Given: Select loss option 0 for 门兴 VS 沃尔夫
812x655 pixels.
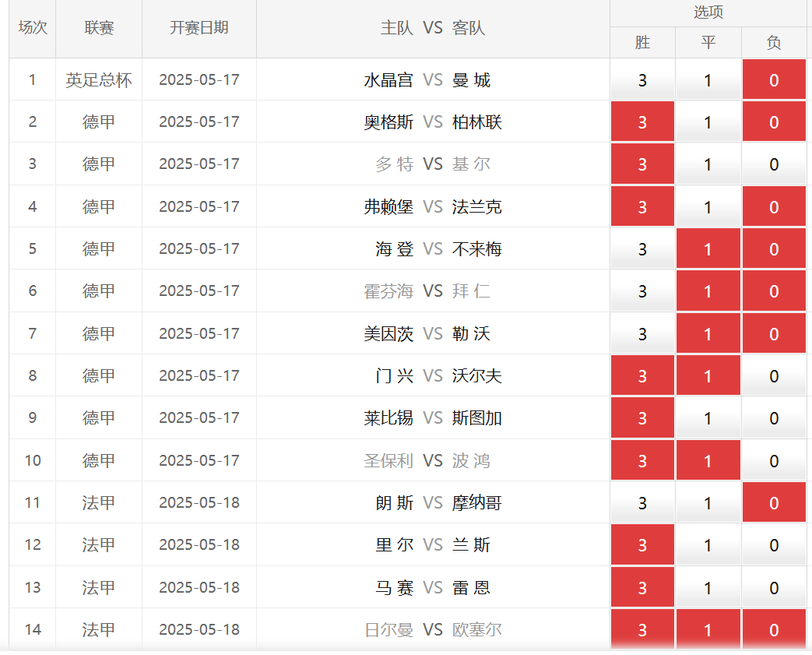Looking at the screenshot, I should (x=774, y=375).
